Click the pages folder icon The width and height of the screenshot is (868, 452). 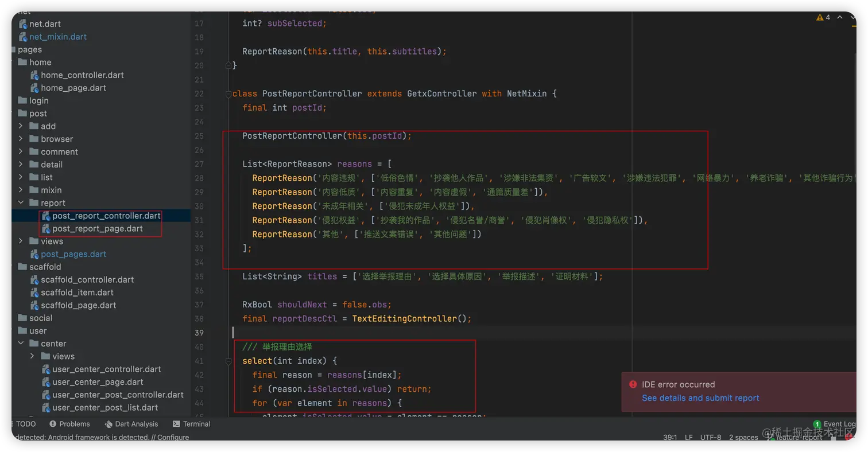click(13, 49)
